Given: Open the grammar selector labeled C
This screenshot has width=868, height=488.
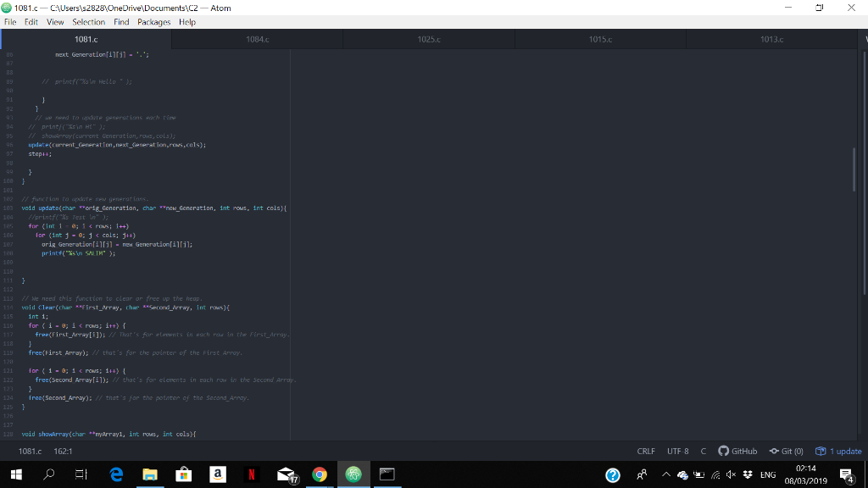Looking at the screenshot, I should (x=703, y=452).
